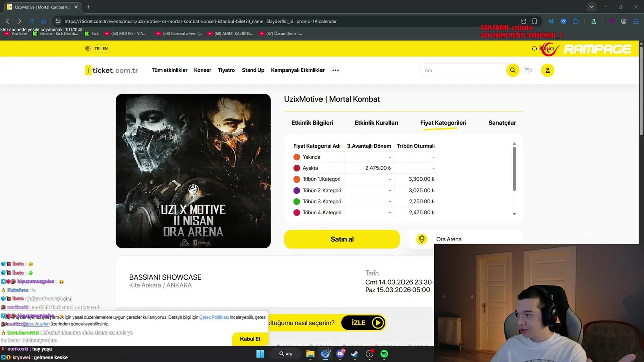Bookmark this page icon in address bar
644x362 pixels.
click(534, 21)
